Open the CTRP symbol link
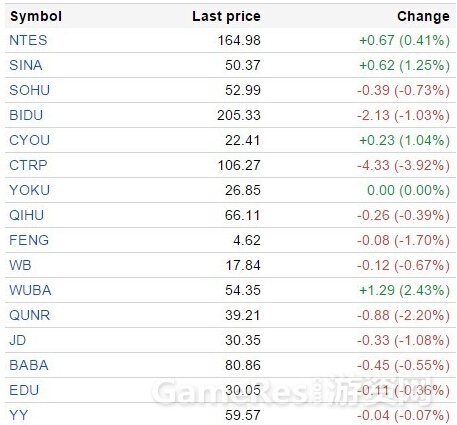457x425 pixels. (x=28, y=165)
